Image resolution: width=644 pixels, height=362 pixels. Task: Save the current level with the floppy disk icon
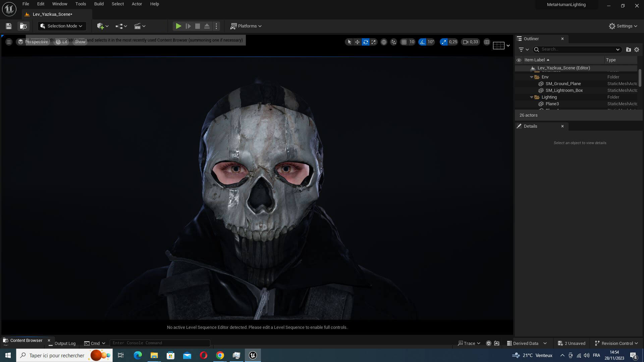(x=9, y=26)
